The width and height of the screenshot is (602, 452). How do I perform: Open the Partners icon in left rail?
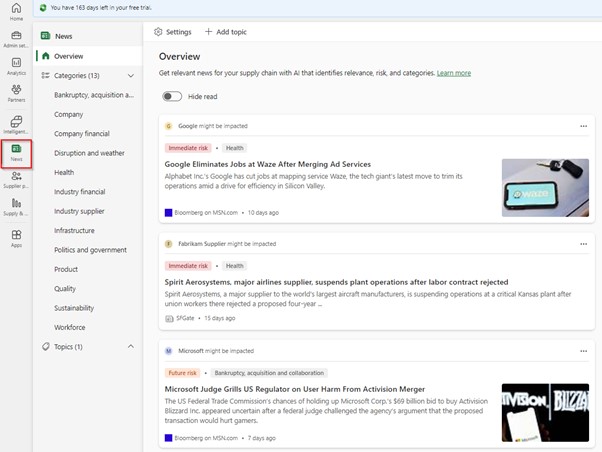[x=16, y=89]
